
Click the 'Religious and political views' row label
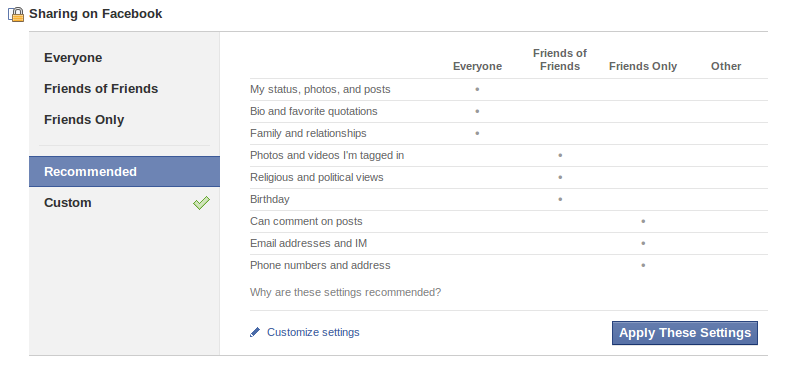click(316, 177)
